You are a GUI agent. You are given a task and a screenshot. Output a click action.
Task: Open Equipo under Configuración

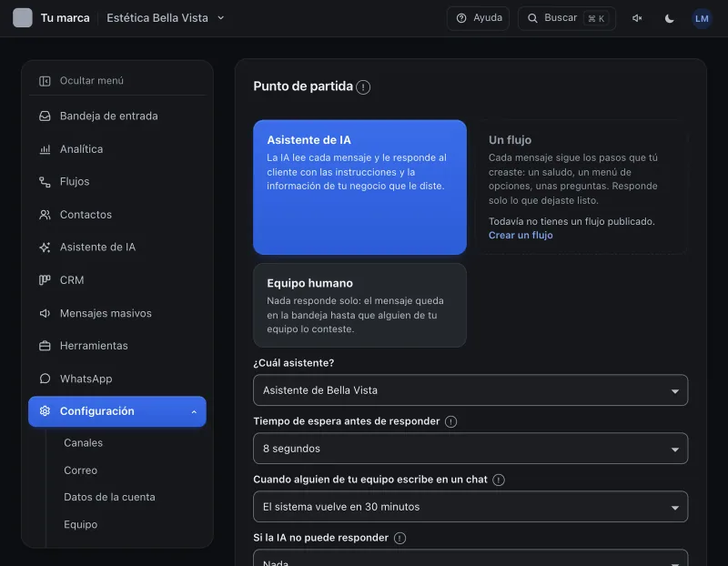80,525
